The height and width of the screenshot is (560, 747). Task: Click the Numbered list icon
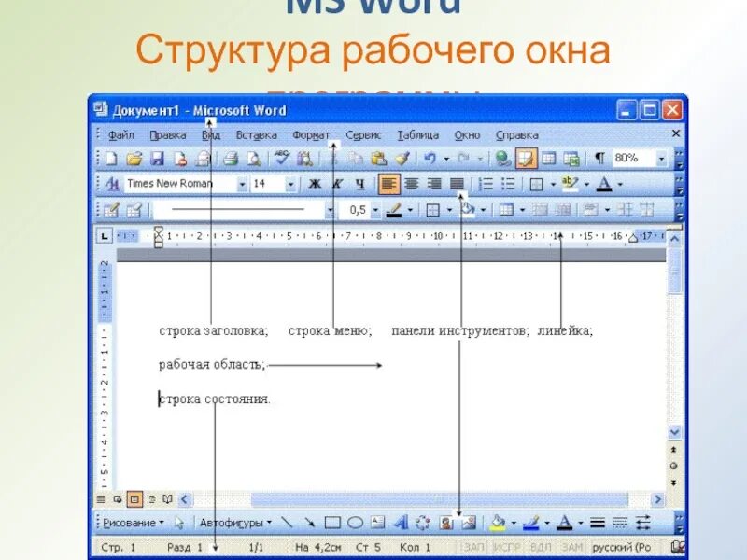486,184
